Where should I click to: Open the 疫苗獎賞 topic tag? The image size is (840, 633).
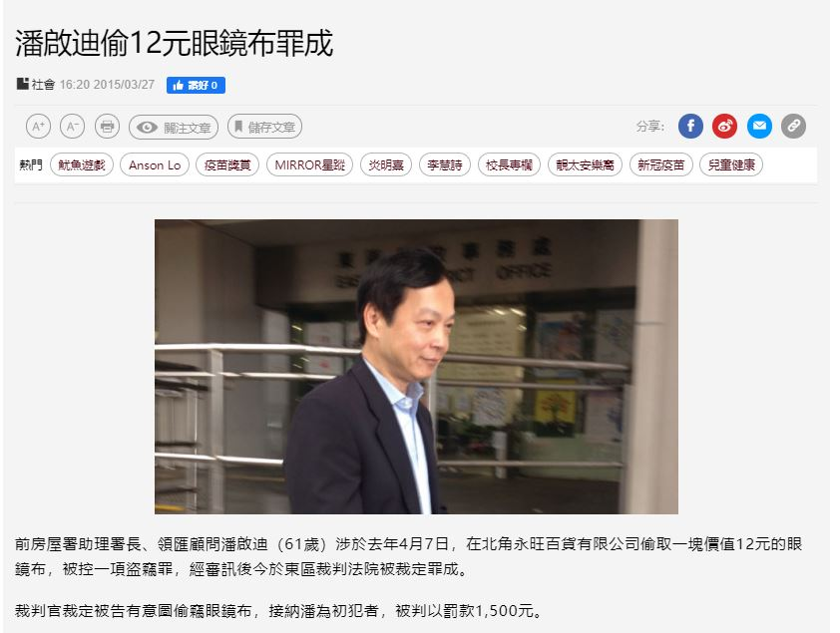[227, 164]
